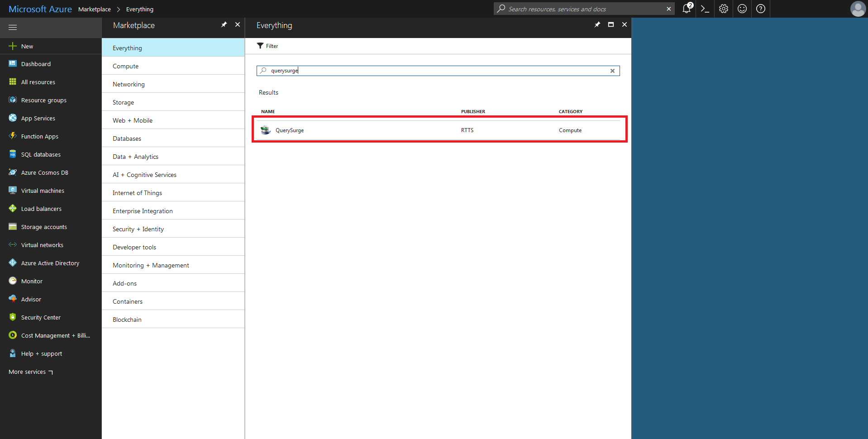Select the Web + Mobile category
868x439 pixels.
[x=173, y=120]
